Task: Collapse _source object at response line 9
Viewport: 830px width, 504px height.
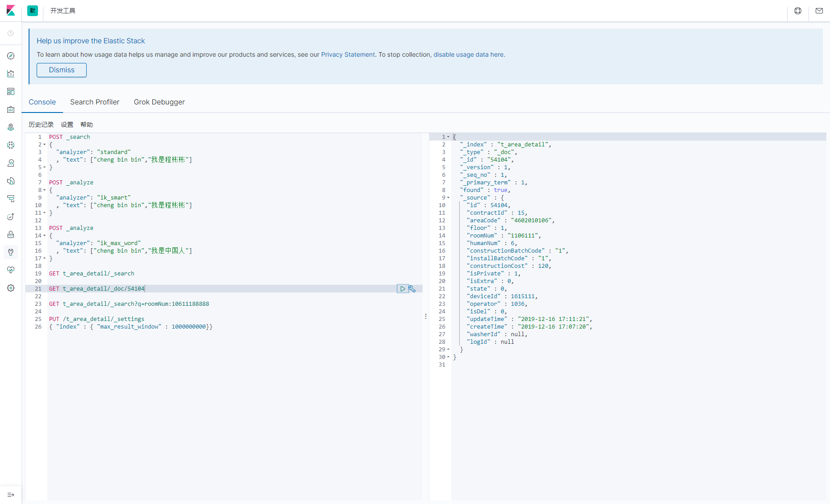Action: tap(449, 198)
